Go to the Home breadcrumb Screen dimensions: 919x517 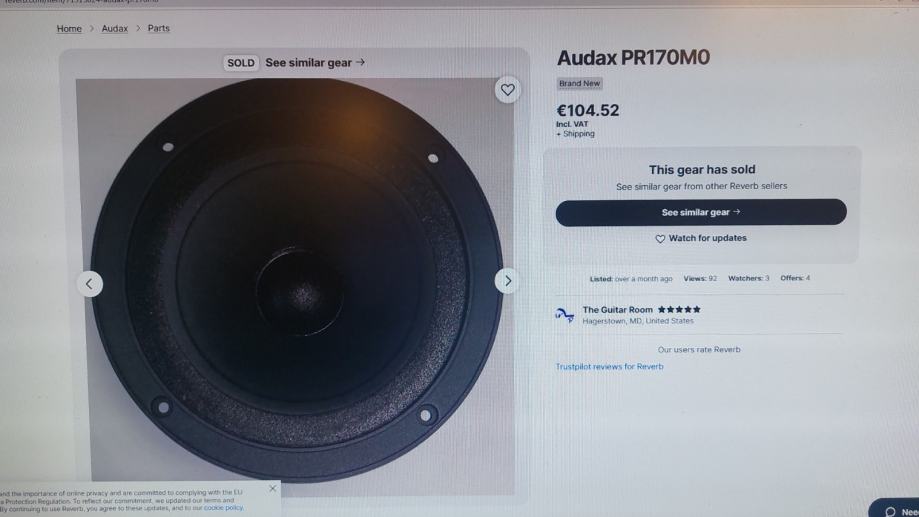pyautogui.click(x=69, y=28)
